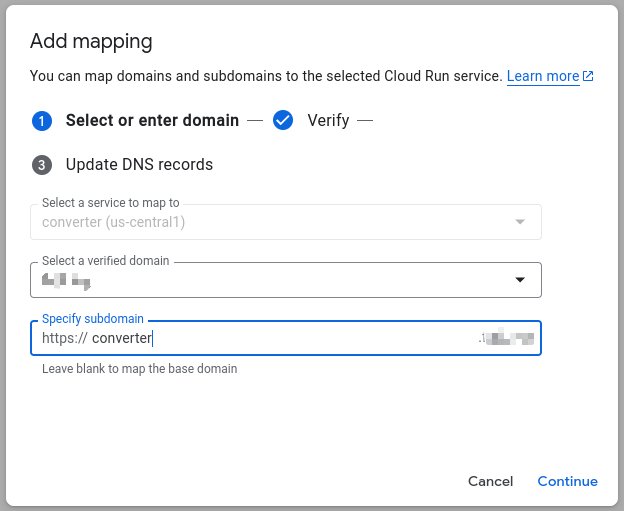The height and width of the screenshot is (511, 624).
Task: Click the blue Verify checkmark icon
Action: [283, 121]
